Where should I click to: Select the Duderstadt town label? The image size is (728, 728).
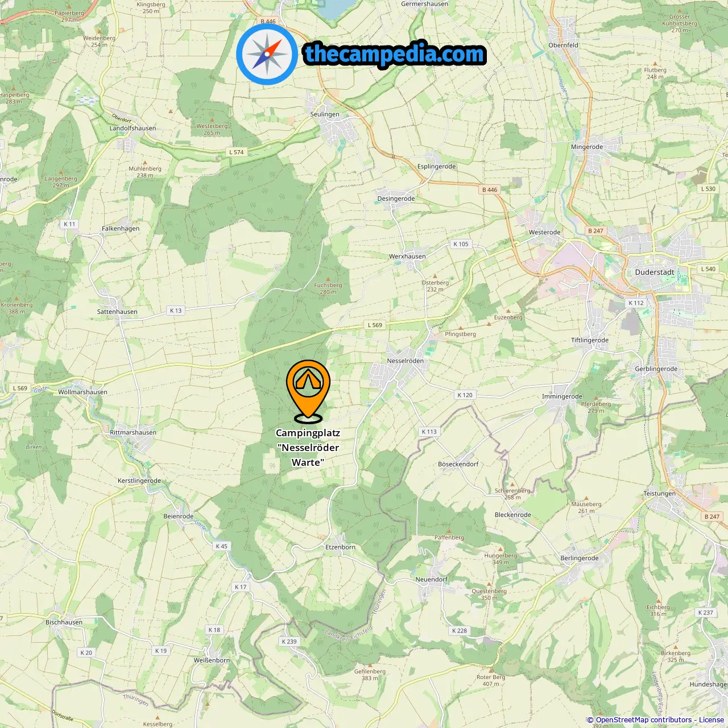coord(655,272)
